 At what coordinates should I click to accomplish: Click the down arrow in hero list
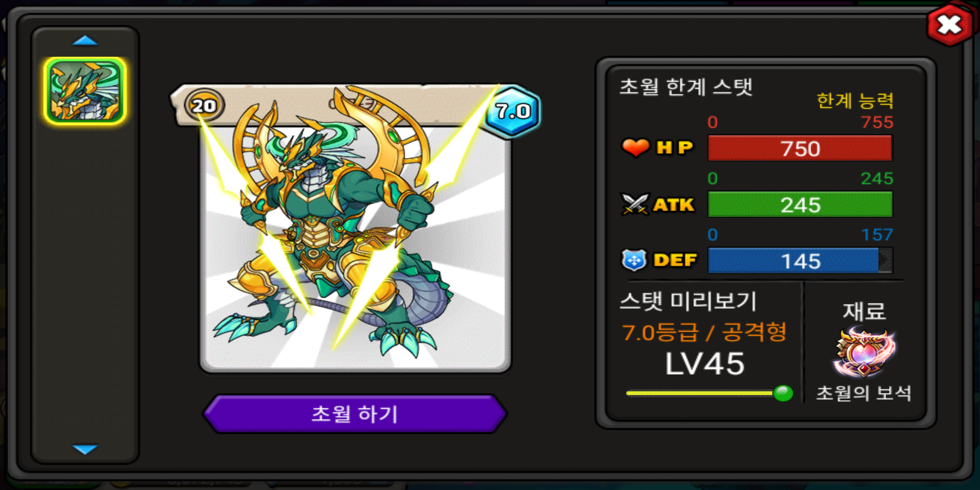[85, 449]
